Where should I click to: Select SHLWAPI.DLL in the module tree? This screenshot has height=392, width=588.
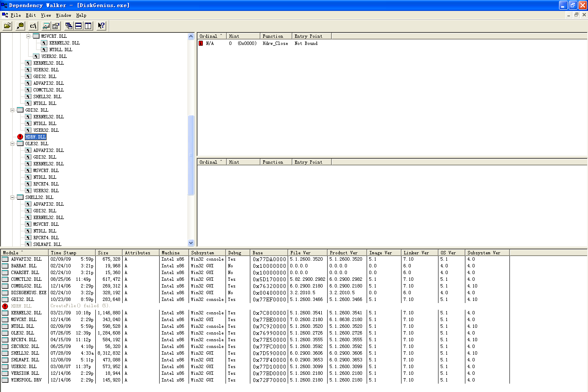click(x=47, y=244)
